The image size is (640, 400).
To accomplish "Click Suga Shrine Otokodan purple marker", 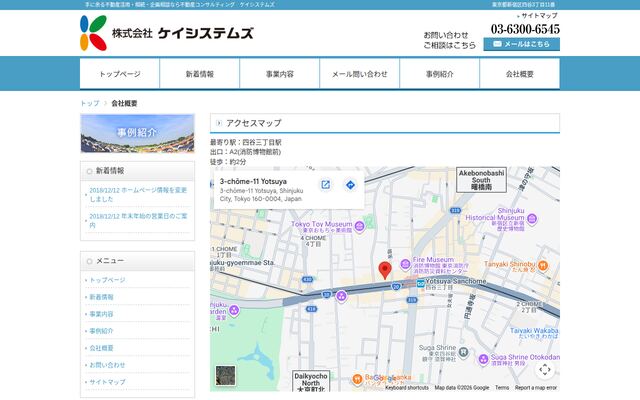I will (483, 360).
